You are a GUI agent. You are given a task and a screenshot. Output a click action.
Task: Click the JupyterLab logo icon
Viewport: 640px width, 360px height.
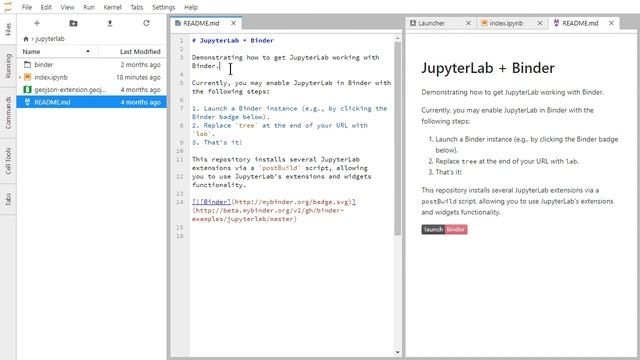coord(7,7)
